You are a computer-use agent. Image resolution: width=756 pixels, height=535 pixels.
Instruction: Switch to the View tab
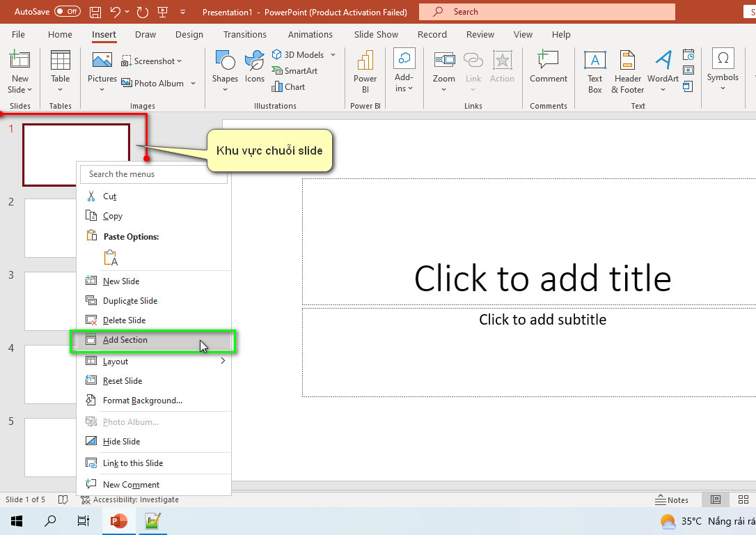523,34
